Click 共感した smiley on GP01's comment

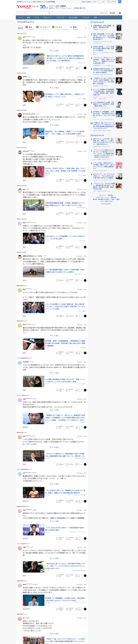57,105
